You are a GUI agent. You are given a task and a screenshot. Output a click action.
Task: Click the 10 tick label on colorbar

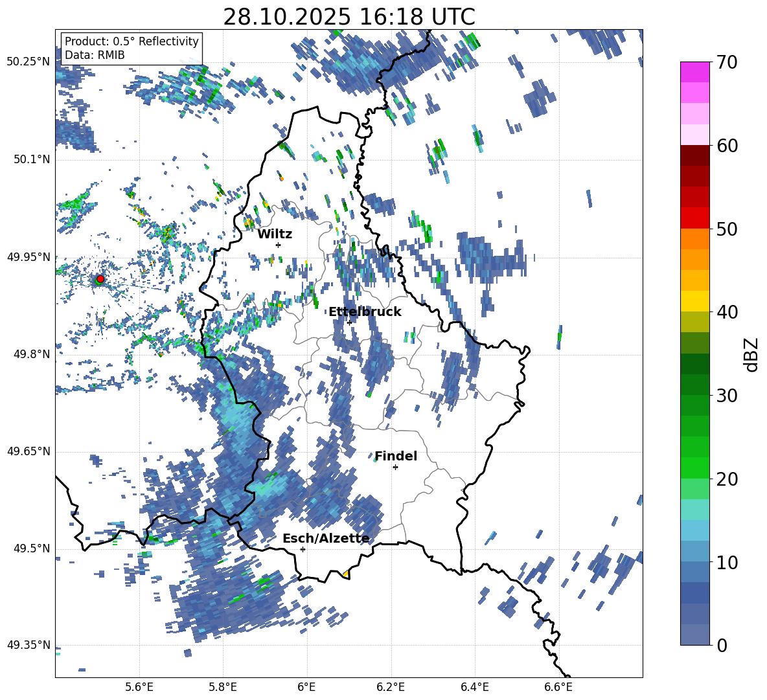pyautogui.click(x=727, y=562)
